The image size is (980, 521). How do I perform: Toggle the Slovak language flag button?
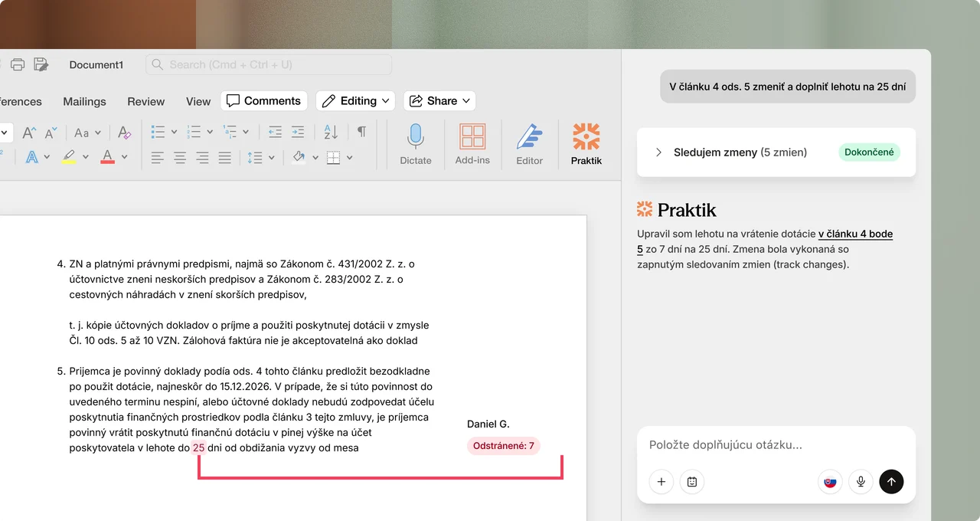coord(830,481)
